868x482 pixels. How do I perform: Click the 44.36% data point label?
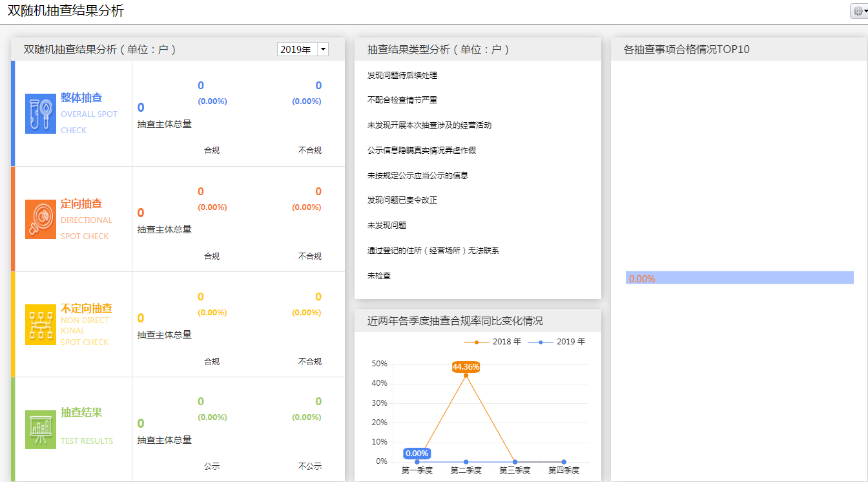(466, 367)
